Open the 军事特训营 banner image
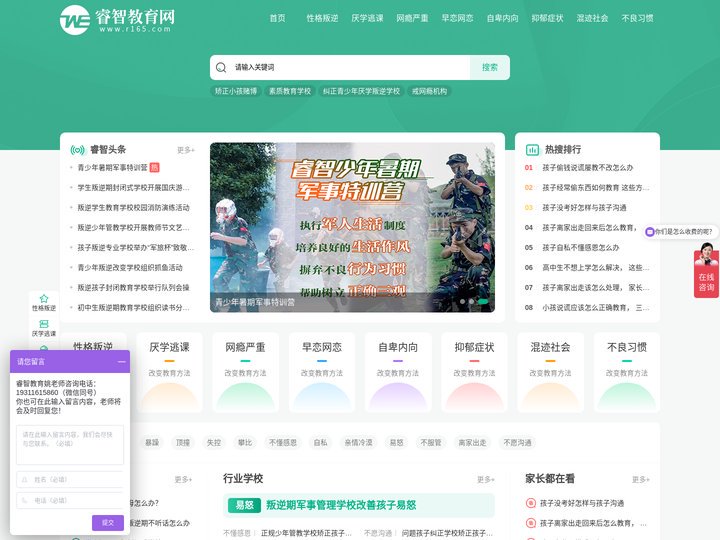720x540 pixels. [x=353, y=227]
